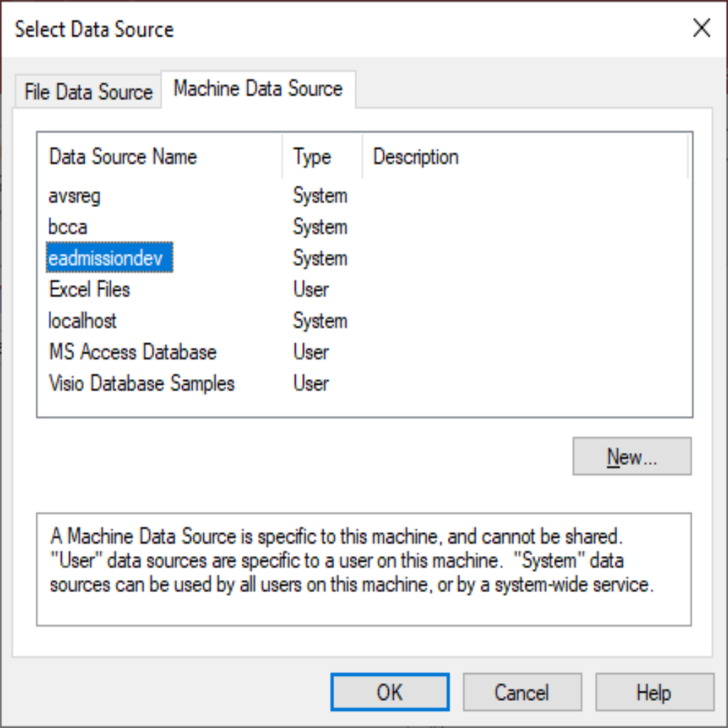728x728 pixels.
Task: Choose the bcca data source entry
Action: click(68, 227)
